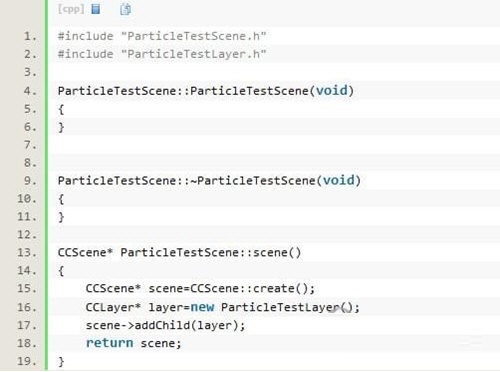Click the return keyword on line 18
The image size is (500, 372).
pyautogui.click(x=109, y=343)
